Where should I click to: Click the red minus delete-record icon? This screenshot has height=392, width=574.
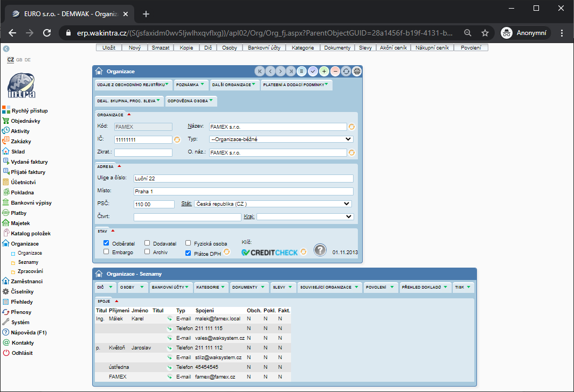pyautogui.click(x=335, y=71)
